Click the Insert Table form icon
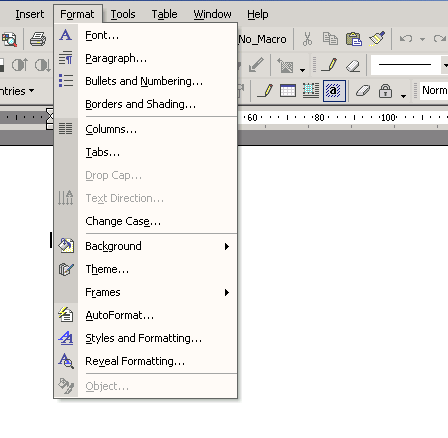 pos(288,91)
